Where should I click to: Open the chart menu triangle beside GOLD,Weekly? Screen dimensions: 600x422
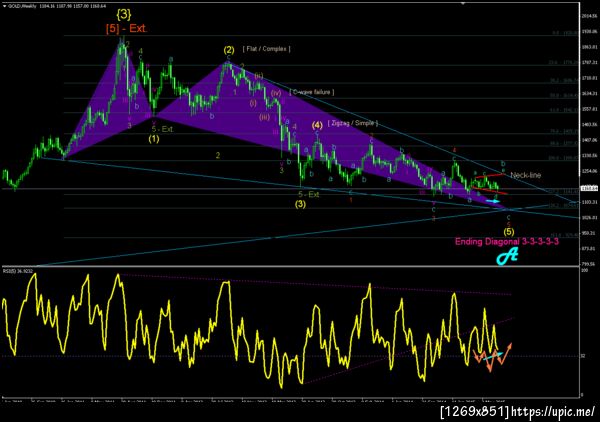click(x=4, y=6)
